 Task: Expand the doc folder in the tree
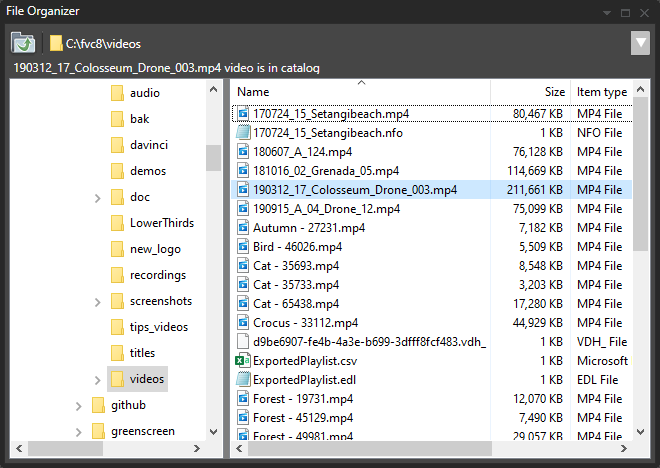coord(97,198)
